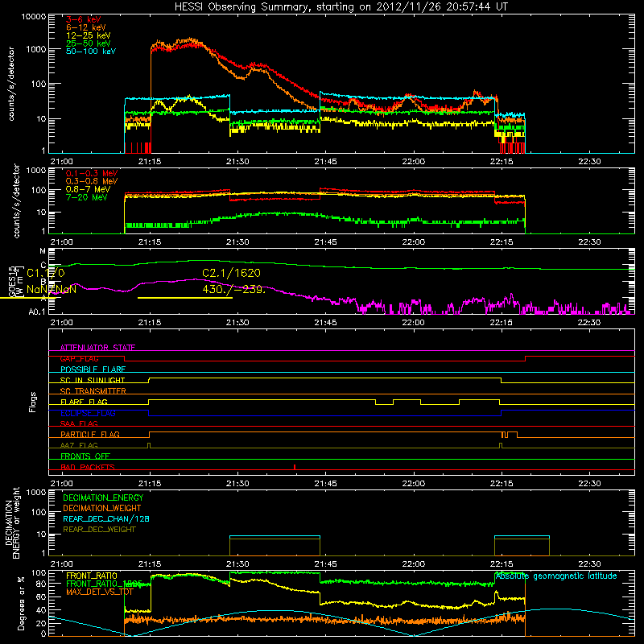Screen dimensions: 644x644
Task: Select the FRONTS_OFF flag label
Action: pos(85,456)
